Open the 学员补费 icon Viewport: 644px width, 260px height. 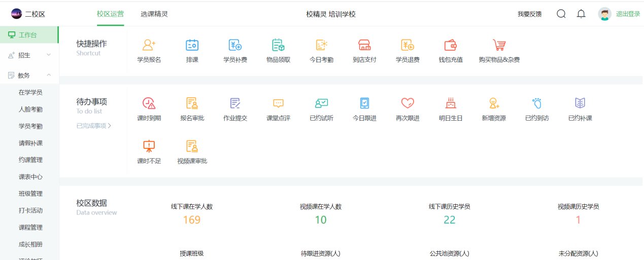click(x=235, y=45)
